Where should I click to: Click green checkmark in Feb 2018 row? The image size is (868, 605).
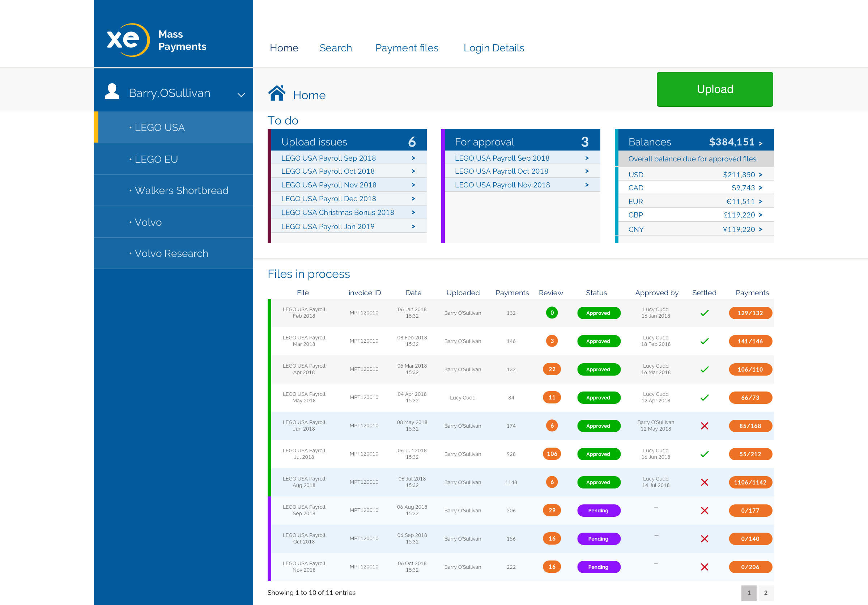704,313
